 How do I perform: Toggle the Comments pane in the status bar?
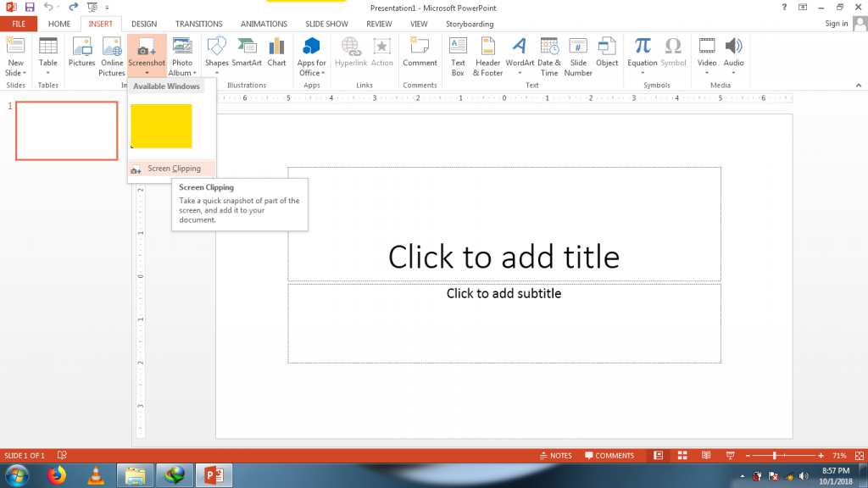(608, 456)
